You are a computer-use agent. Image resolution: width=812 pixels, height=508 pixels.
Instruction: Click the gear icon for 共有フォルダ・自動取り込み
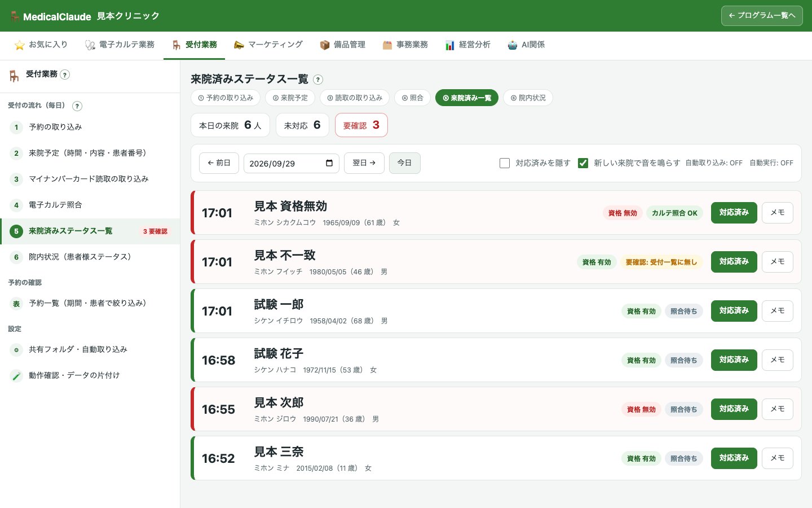coord(16,350)
